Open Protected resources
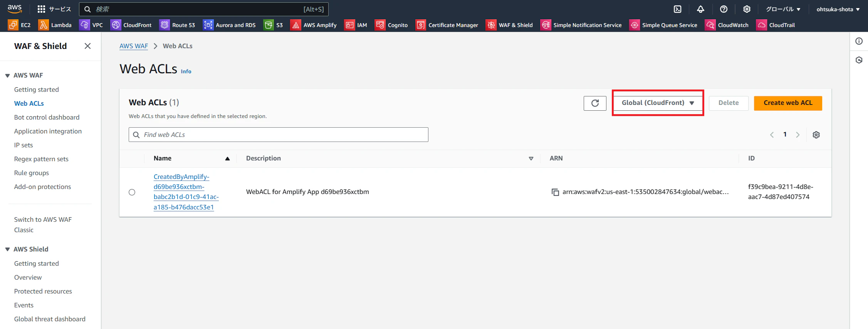The width and height of the screenshot is (868, 329). [x=43, y=291]
